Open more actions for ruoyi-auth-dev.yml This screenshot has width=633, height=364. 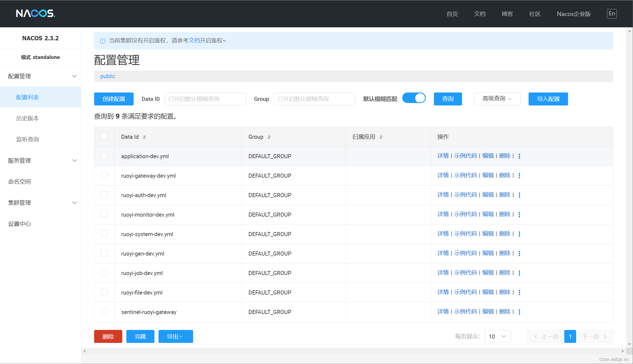pyautogui.click(x=519, y=195)
